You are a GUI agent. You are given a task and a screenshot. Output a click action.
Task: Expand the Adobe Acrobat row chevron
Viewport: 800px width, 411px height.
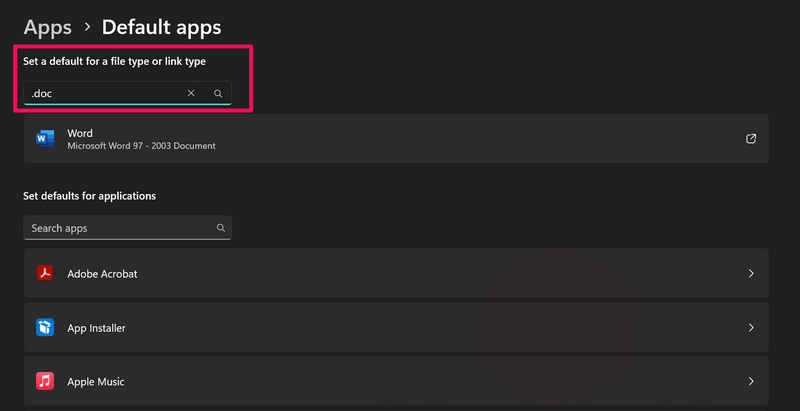[750, 273]
